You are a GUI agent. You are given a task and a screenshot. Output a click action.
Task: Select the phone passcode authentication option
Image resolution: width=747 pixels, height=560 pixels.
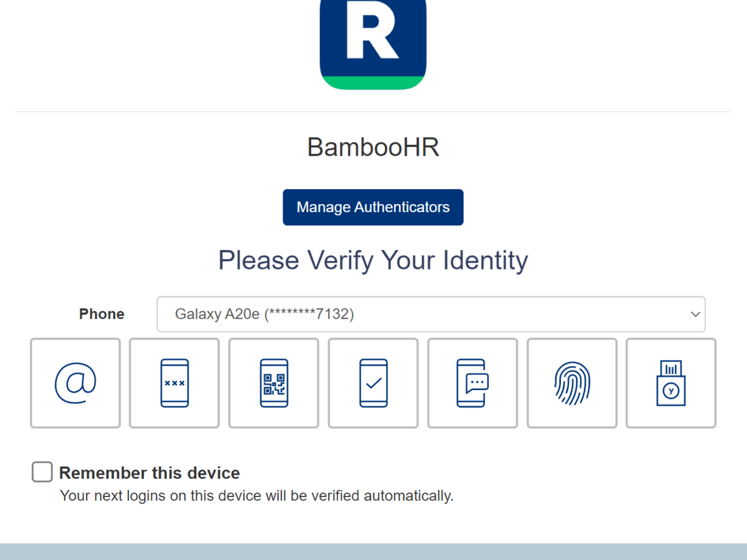174,383
